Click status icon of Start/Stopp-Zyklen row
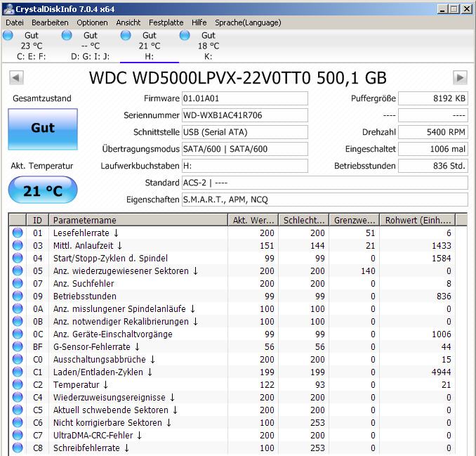476x456 pixels. [x=18, y=258]
